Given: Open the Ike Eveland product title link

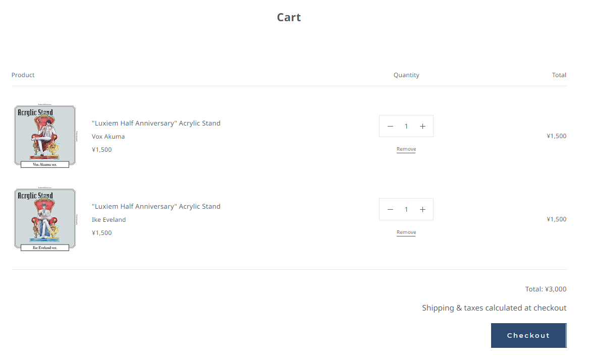Looking at the screenshot, I should (156, 207).
